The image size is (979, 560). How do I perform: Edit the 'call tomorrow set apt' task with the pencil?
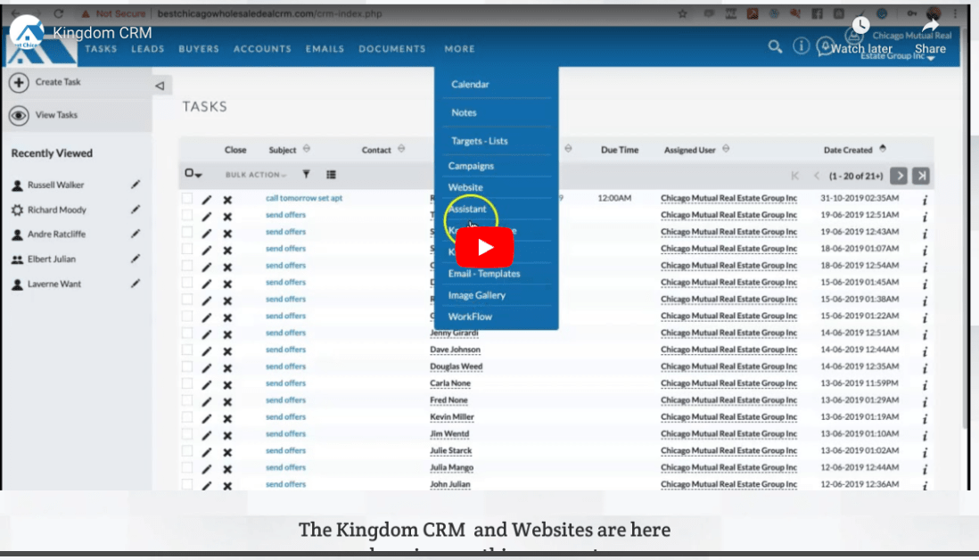point(207,200)
